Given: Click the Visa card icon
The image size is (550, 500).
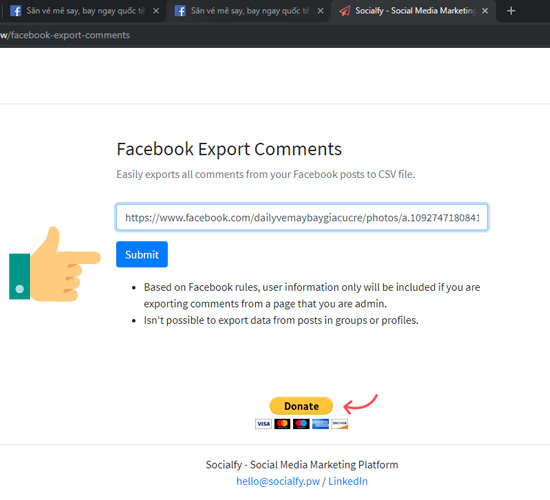Looking at the screenshot, I should click(x=263, y=424).
